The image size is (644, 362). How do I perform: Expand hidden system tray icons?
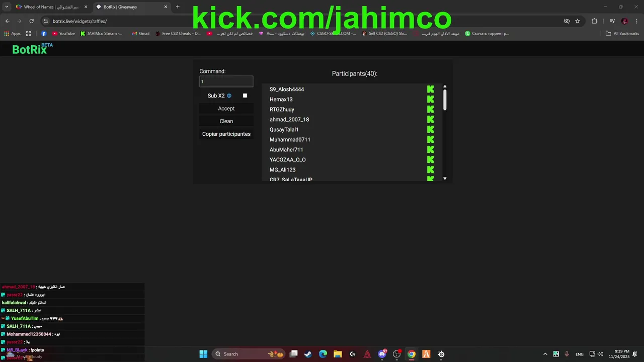[545, 354]
